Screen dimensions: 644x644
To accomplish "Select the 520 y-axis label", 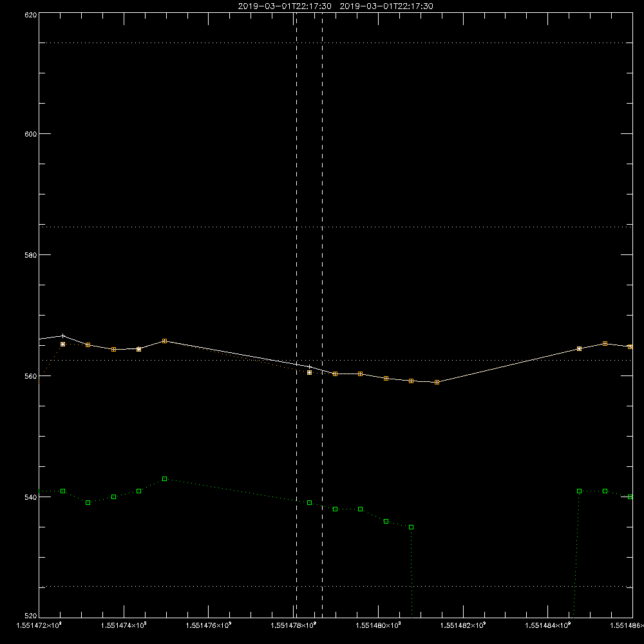I will (31, 616).
